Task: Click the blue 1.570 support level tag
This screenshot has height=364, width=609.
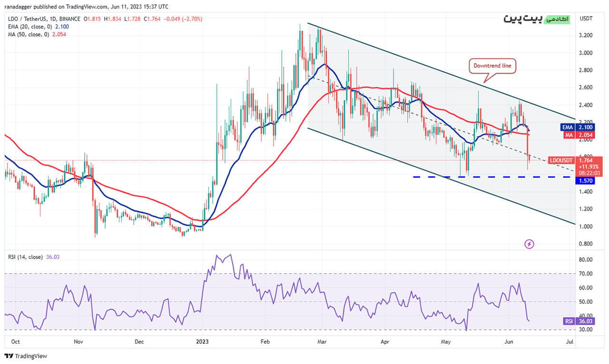Action: 585,181
